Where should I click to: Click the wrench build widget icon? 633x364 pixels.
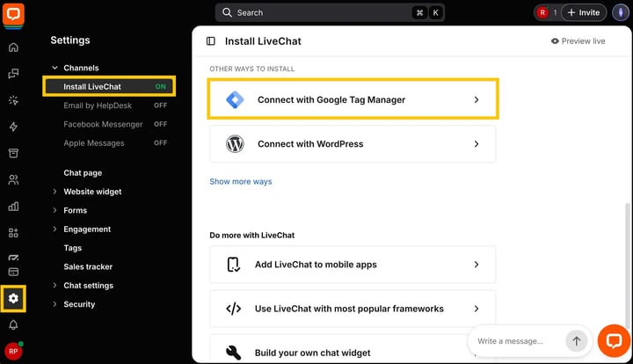pyautogui.click(x=233, y=353)
